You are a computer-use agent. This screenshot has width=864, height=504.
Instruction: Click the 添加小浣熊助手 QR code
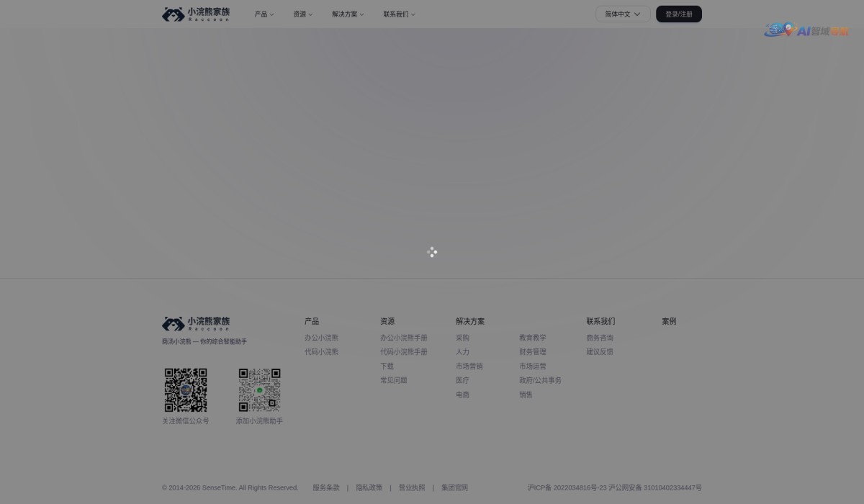point(259,390)
